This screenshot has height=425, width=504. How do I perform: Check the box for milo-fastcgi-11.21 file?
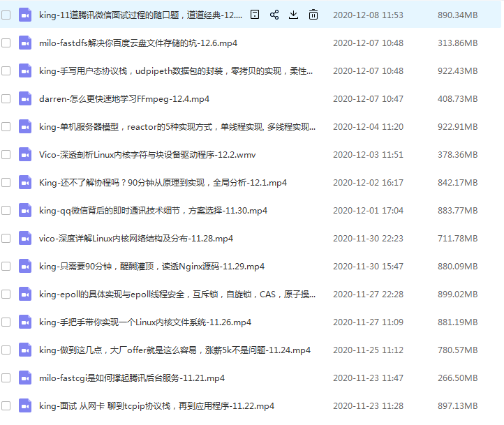click(6, 378)
